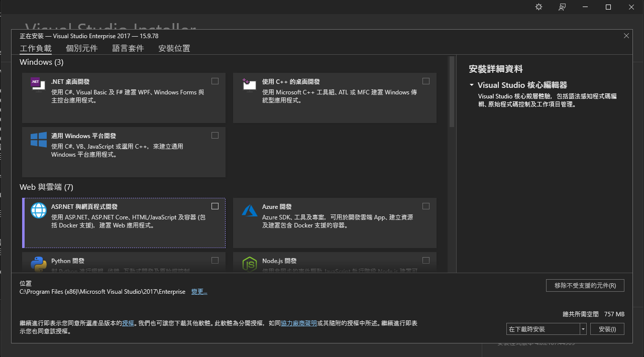Open settings gear in the title bar
Image resolution: width=644 pixels, height=357 pixels.
coord(539,7)
